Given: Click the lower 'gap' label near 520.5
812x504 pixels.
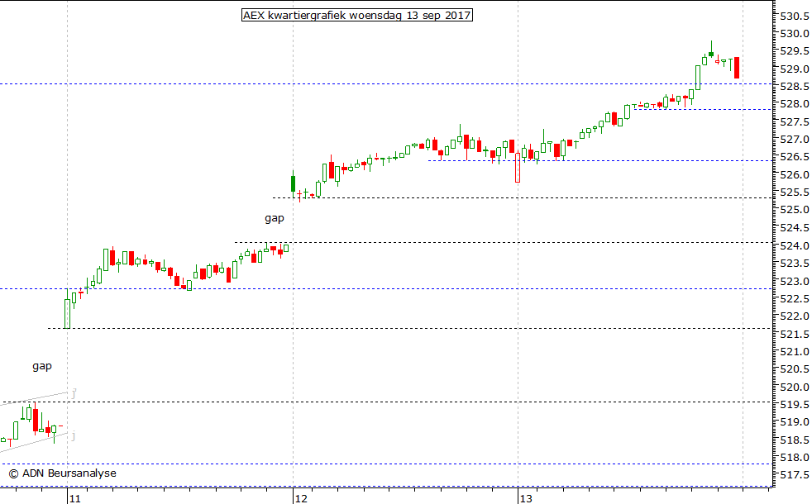Looking at the screenshot, I should pyautogui.click(x=42, y=366).
